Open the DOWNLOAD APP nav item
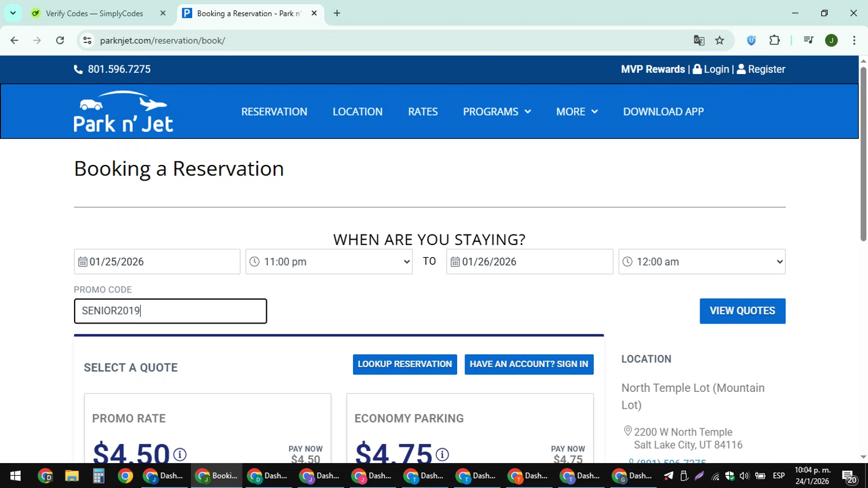This screenshot has height=488, width=868. coord(664,112)
